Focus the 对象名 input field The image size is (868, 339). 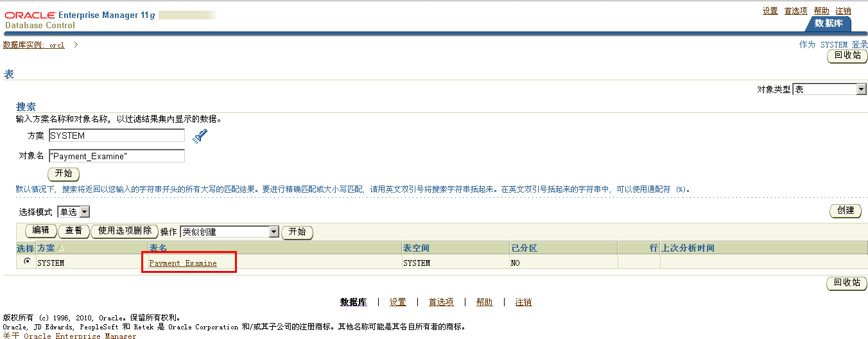pyautogui.click(x=117, y=156)
